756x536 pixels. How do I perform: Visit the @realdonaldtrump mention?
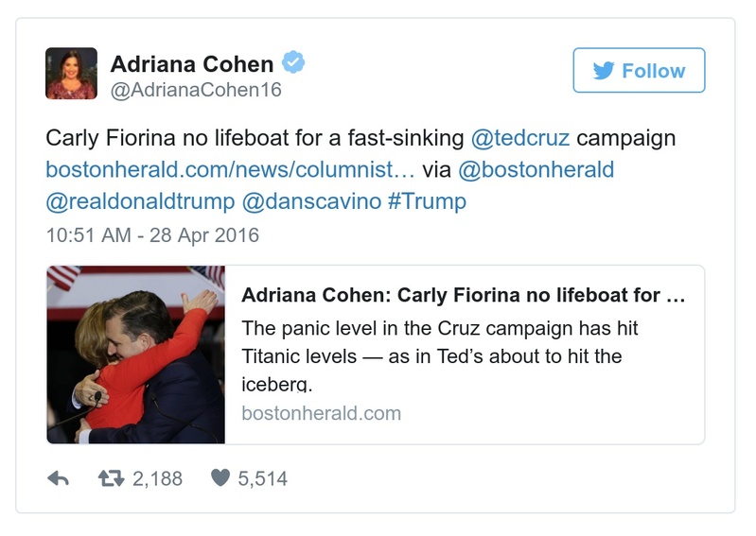click(139, 202)
